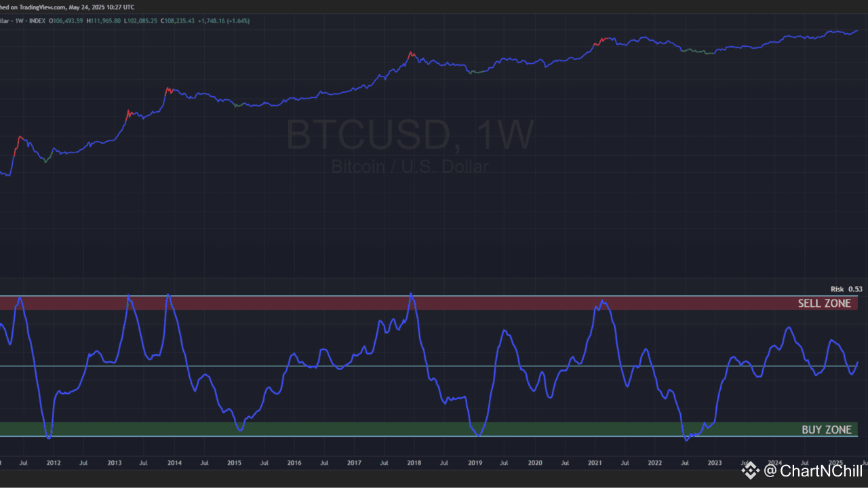Select the open value O106,493.59
This screenshot has height=488, width=868.
pyautogui.click(x=64, y=21)
